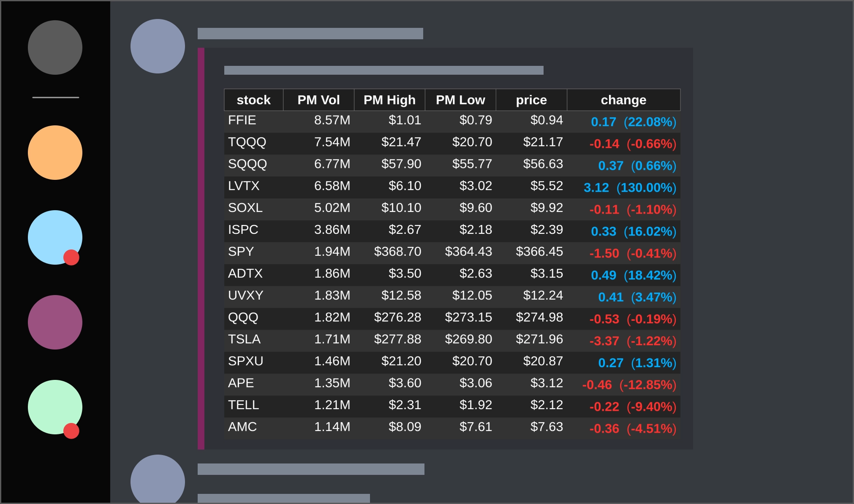The width and height of the screenshot is (854, 504).
Task: Click SPY PM High $368.70
Action: tap(397, 252)
